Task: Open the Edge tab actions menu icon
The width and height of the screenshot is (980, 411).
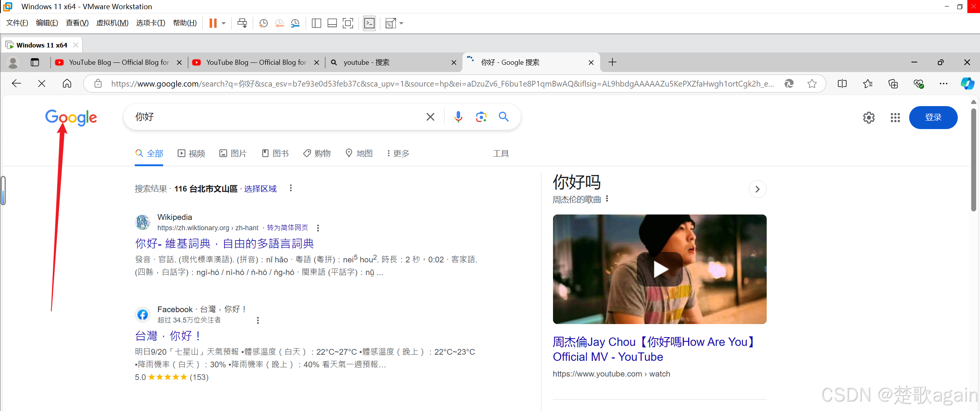Action: tap(35, 62)
